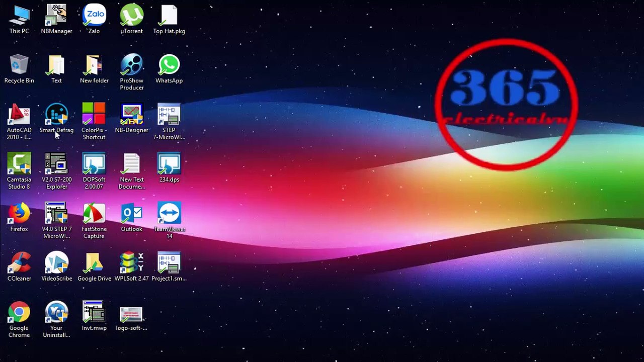
Task: Launch FastStone Capture
Action: (x=94, y=221)
